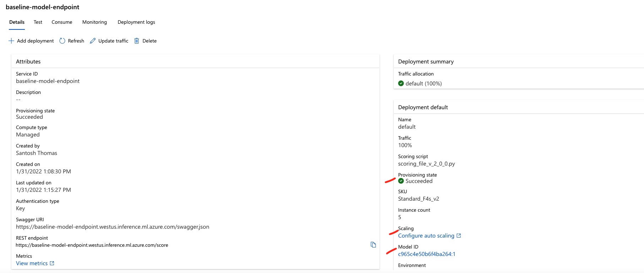The width and height of the screenshot is (644, 273).
Task: Open the Test tab
Action: coord(38,22)
